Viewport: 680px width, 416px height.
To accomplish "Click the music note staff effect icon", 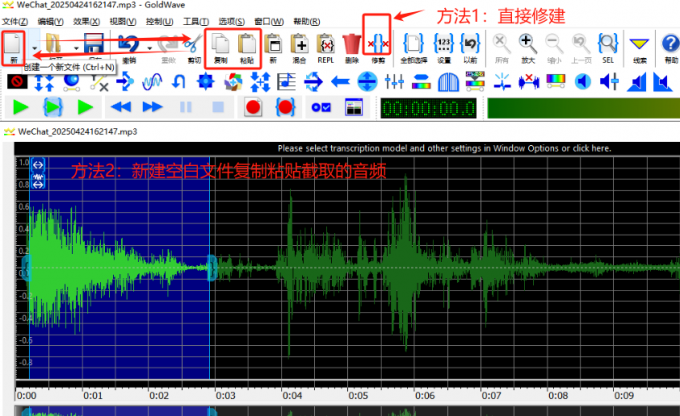I will click(x=286, y=82).
